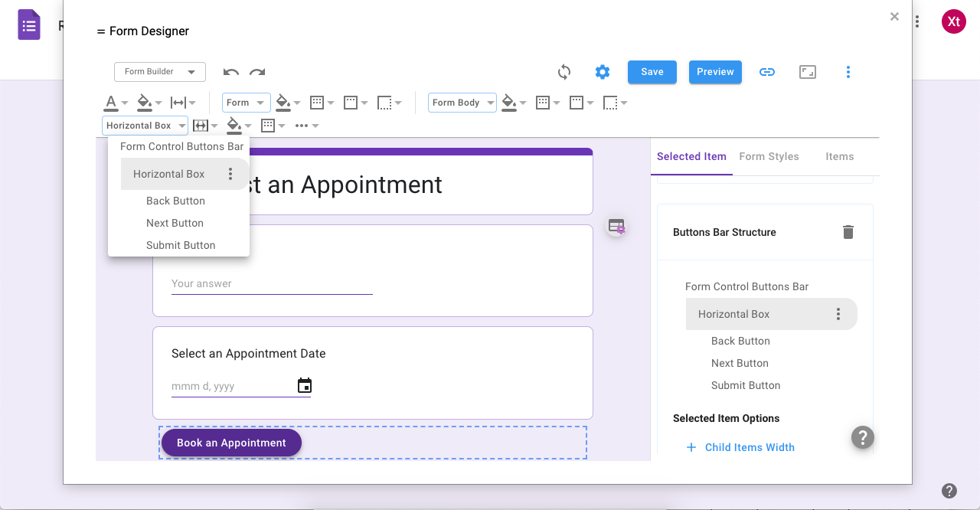The width and height of the screenshot is (980, 510).
Task: Delete the Buttons Bar Structure
Action: point(848,232)
